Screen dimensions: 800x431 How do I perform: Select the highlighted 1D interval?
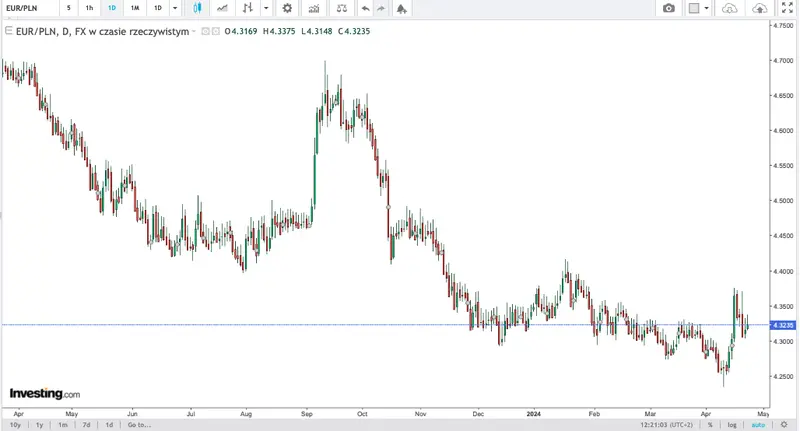pos(112,8)
